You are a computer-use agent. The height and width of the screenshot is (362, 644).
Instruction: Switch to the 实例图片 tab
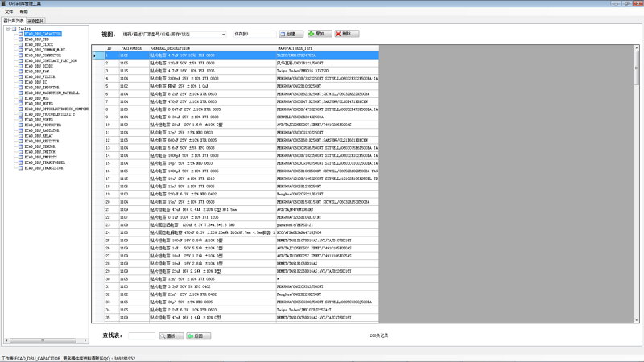pos(35,20)
